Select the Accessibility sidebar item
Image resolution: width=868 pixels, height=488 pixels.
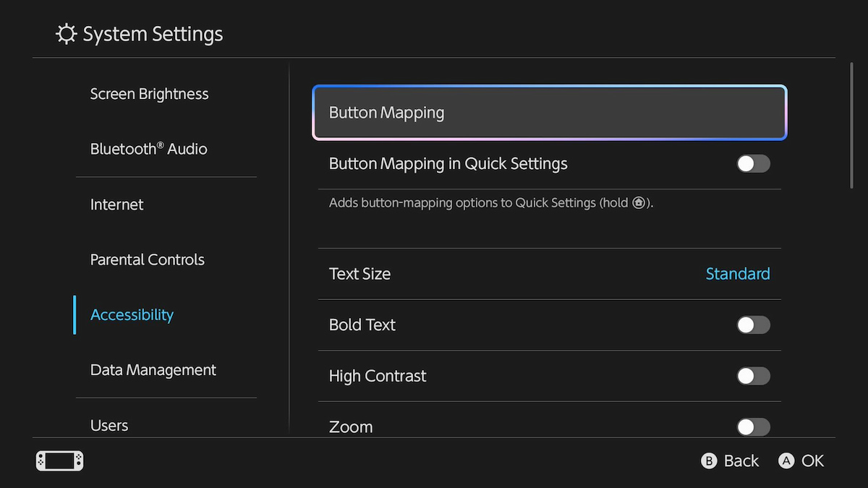[x=132, y=314]
